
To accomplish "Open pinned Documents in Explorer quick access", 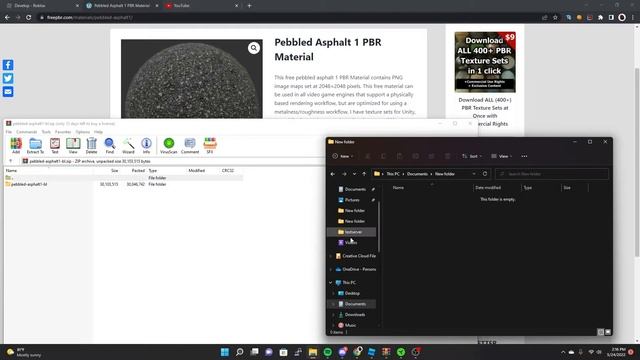I will point(355,189).
